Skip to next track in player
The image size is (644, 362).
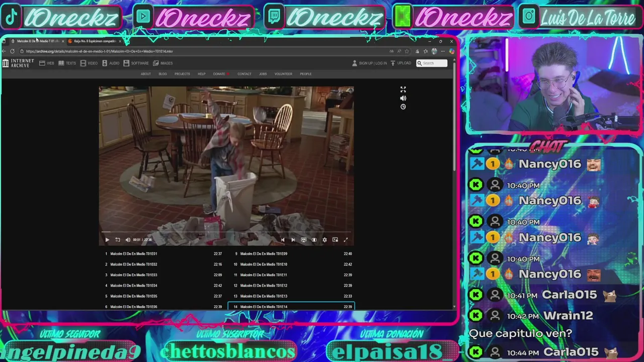coord(293,240)
